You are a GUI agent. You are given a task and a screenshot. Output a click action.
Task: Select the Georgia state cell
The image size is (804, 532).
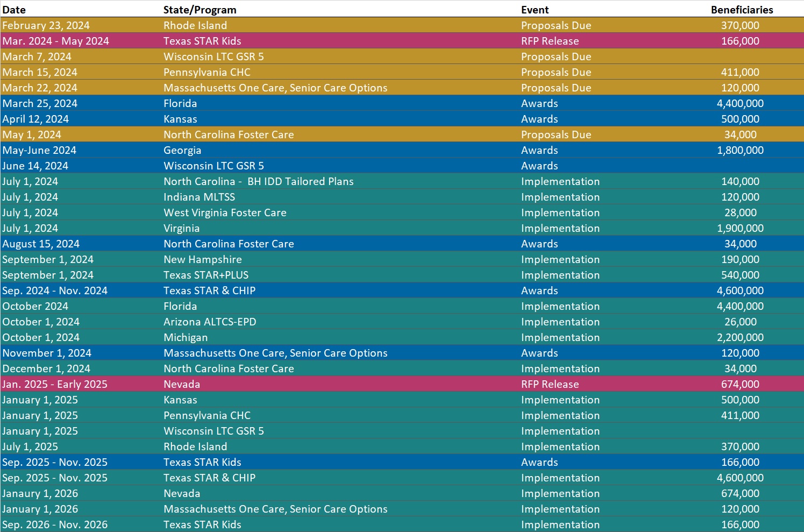point(182,150)
